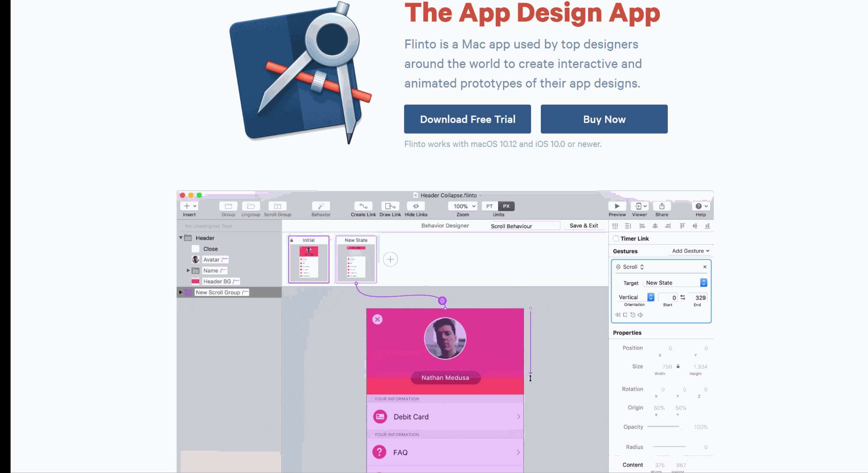Select the Initial state thumbnail
This screenshot has height=473, width=868.
pos(309,259)
